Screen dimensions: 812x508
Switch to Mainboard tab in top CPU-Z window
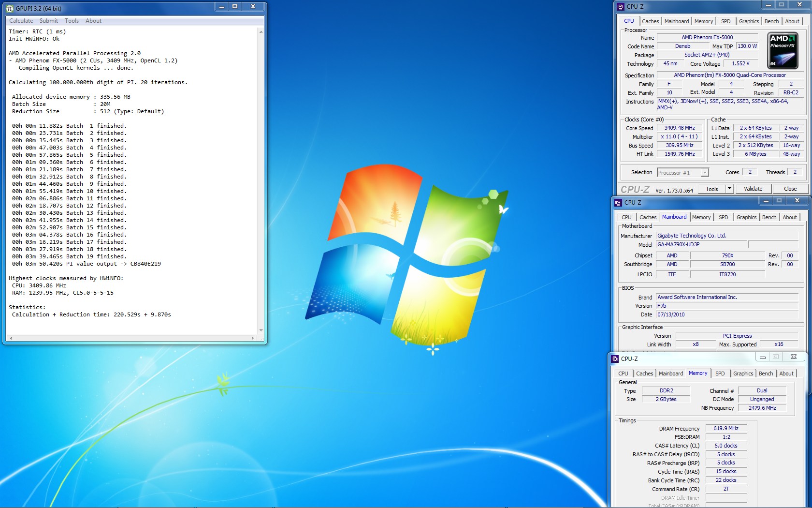point(677,21)
